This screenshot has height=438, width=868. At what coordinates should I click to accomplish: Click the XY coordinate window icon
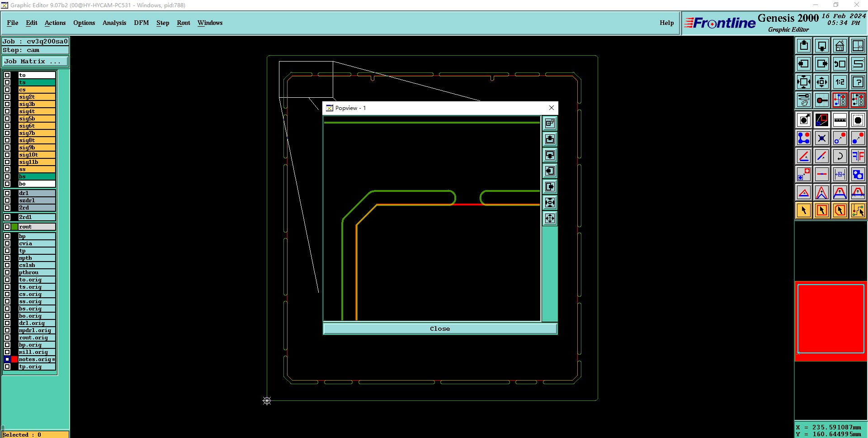point(858,46)
